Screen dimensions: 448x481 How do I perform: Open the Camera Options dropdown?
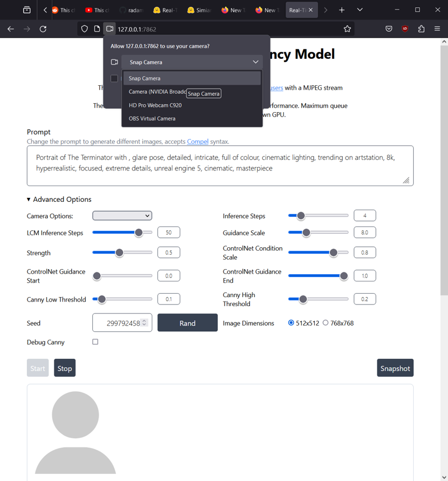[x=122, y=216]
